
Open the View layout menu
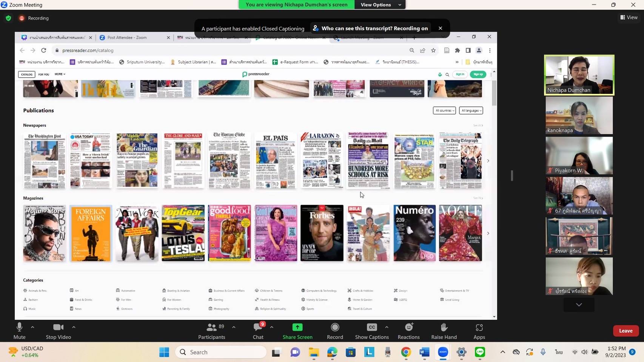click(x=629, y=17)
